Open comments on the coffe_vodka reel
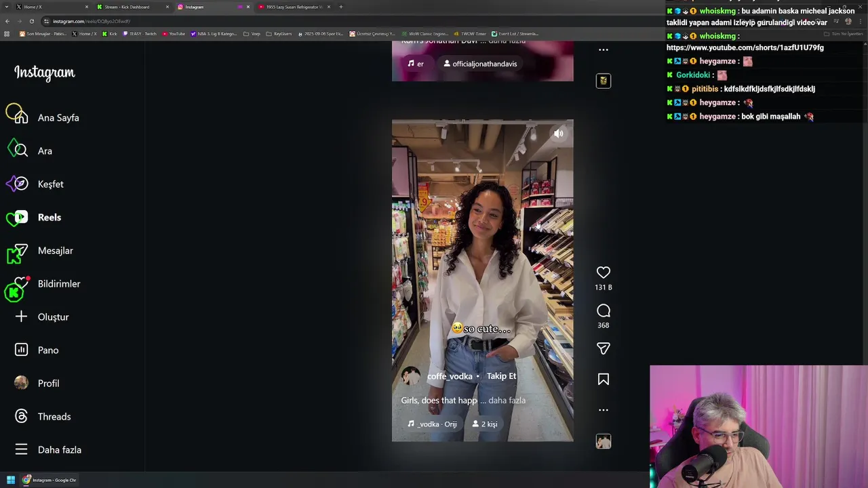Screen dimensions: 868x488 click(x=603, y=311)
